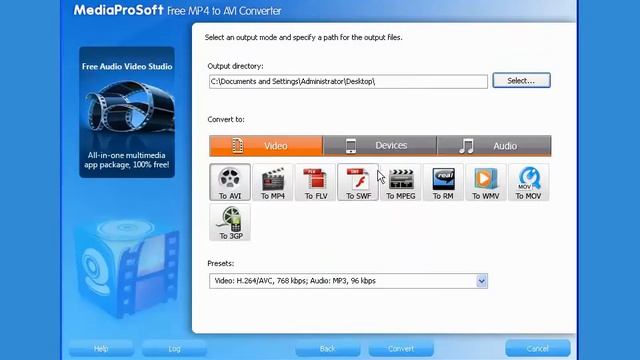The height and width of the screenshot is (360, 640).
Task: Open the Help button
Action: 101,349
